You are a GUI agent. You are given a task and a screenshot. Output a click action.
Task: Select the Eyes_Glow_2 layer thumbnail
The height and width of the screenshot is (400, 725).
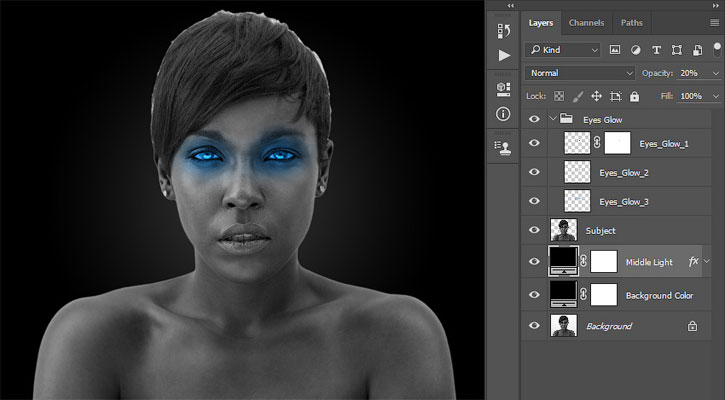click(x=577, y=172)
